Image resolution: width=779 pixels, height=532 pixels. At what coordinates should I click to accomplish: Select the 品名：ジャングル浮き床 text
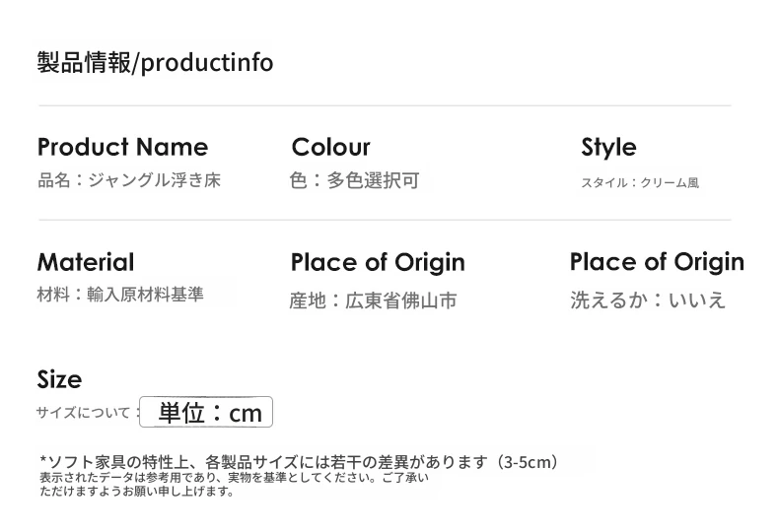pyautogui.click(x=128, y=179)
